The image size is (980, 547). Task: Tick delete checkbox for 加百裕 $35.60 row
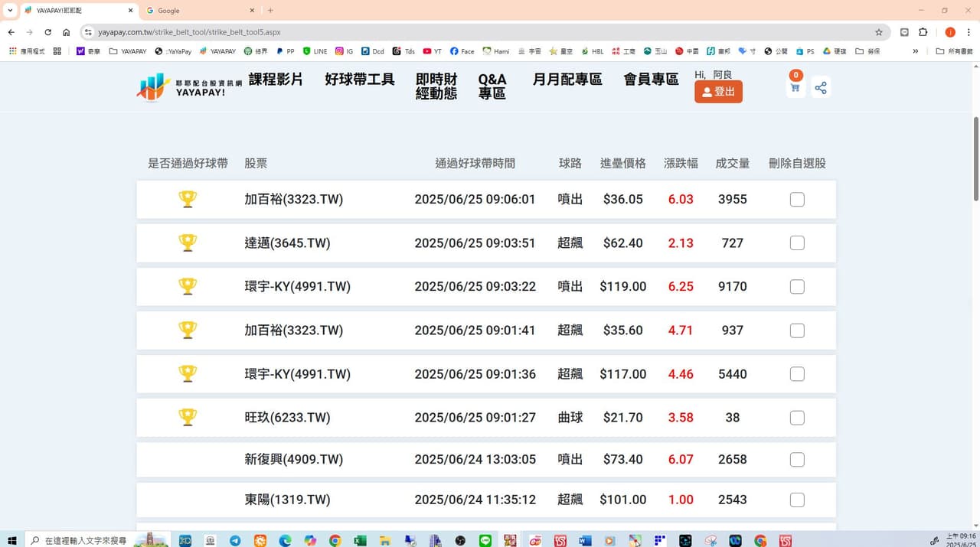pyautogui.click(x=797, y=330)
